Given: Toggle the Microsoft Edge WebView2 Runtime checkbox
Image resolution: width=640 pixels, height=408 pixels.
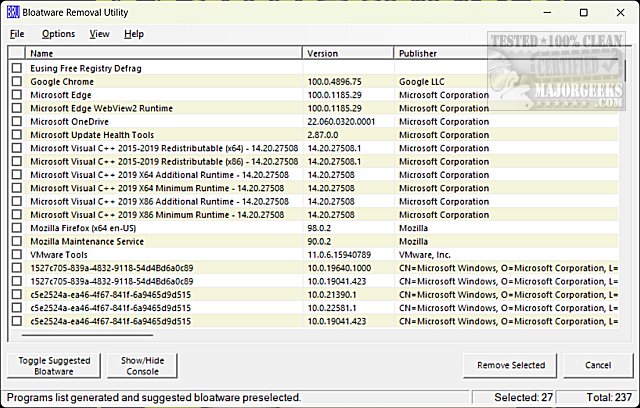Looking at the screenshot, I should (x=16, y=108).
